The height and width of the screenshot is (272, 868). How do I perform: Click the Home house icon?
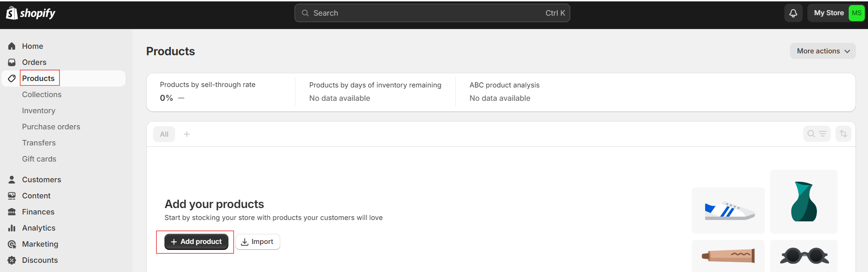pyautogui.click(x=12, y=46)
